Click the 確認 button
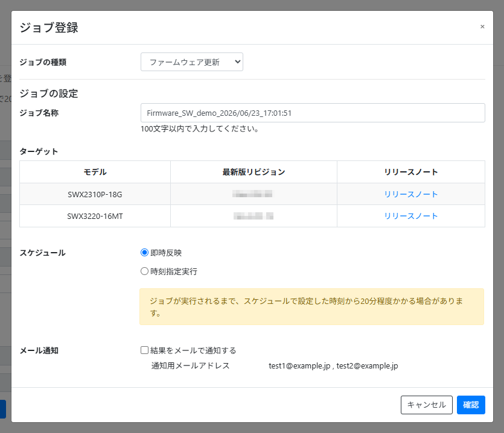This screenshot has height=433, width=504. point(471,405)
